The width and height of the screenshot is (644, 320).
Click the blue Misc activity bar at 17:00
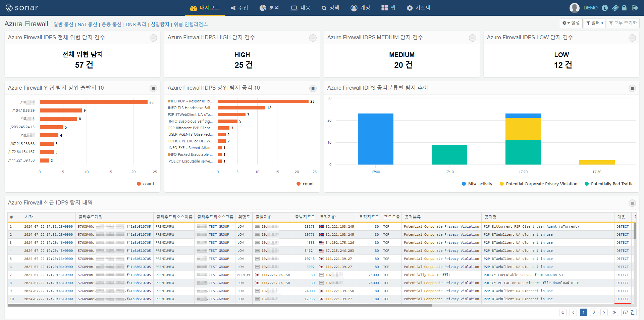[376, 139]
